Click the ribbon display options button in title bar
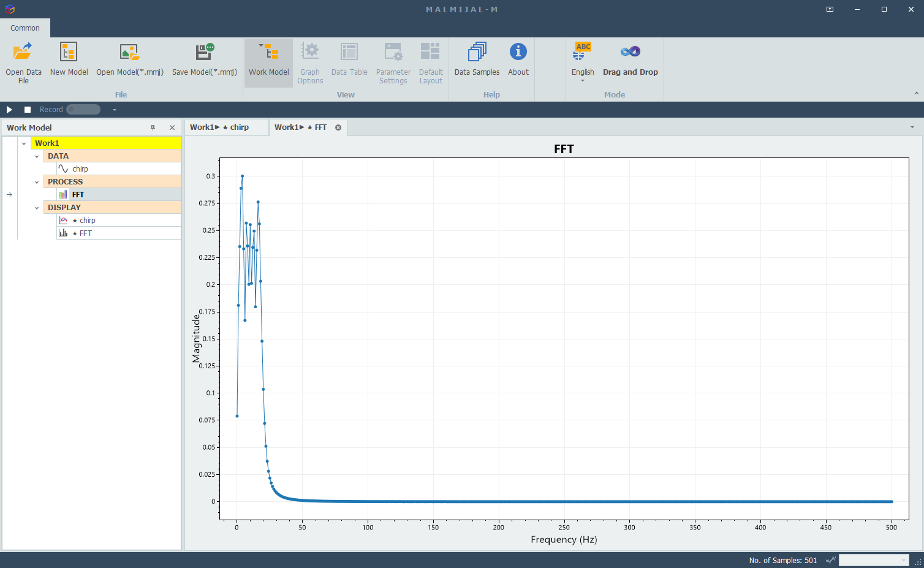 point(830,9)
